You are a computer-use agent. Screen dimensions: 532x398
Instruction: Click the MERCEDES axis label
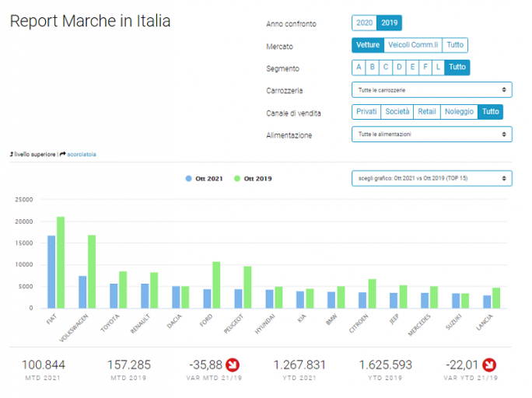(419, 325)
